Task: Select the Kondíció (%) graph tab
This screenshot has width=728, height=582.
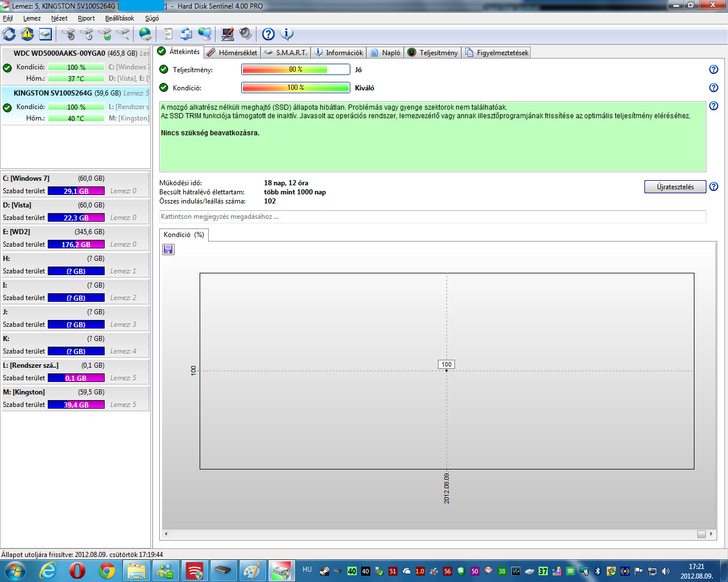Action: pyautogui.click(x=184, y=234)
